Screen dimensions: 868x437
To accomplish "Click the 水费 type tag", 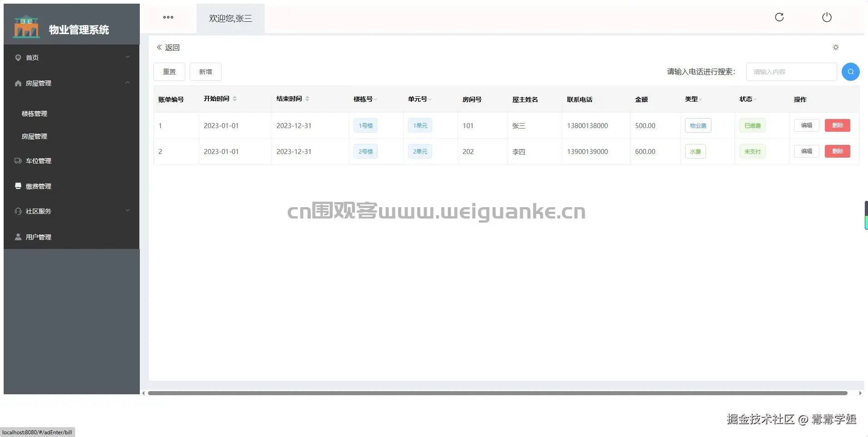I will pos(695,151).
